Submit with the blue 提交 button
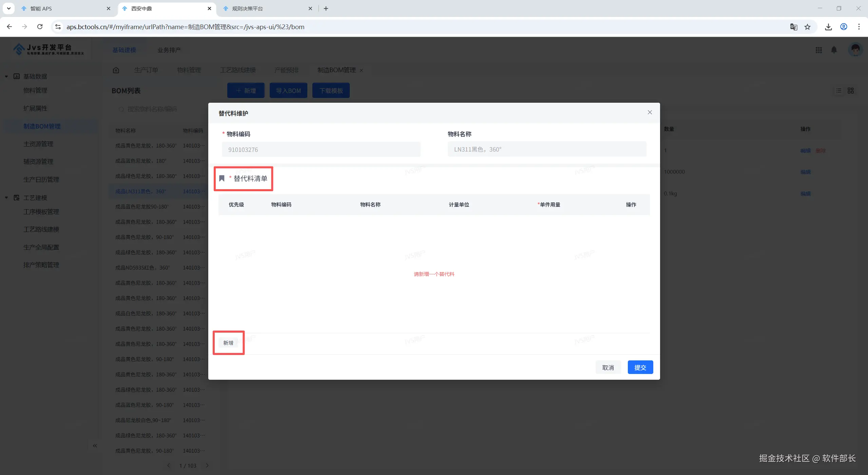868x475 pixels. pos(640,367)
